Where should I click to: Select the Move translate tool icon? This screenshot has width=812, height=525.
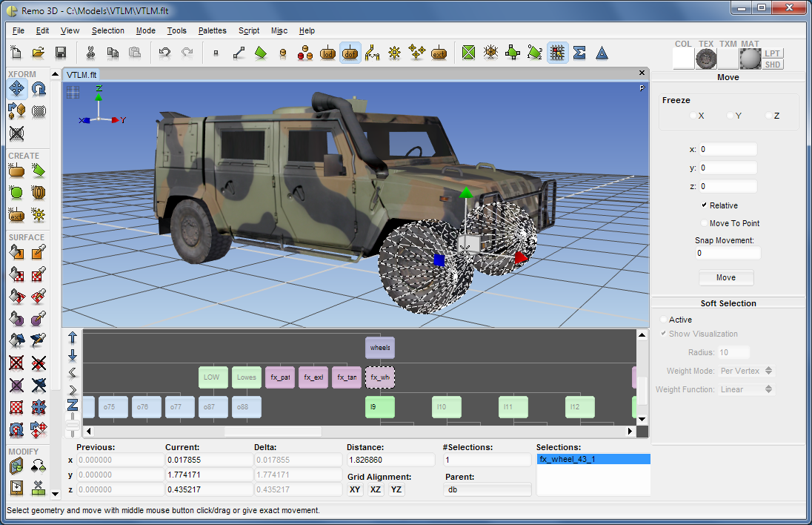[16, 89]
